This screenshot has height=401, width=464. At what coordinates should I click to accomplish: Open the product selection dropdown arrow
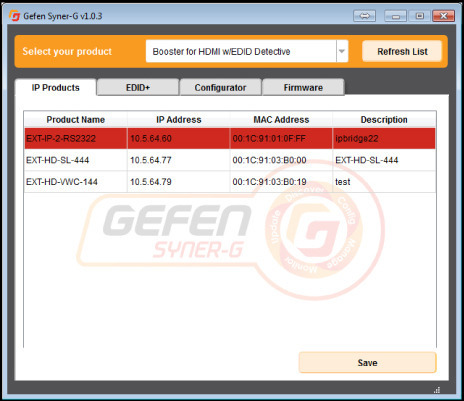(342, 51)
